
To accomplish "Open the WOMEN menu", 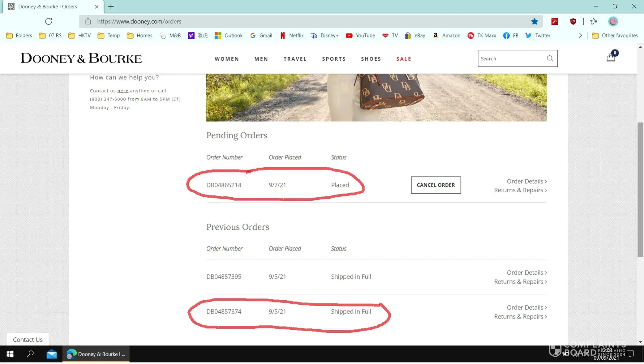I will click(227, 59).
